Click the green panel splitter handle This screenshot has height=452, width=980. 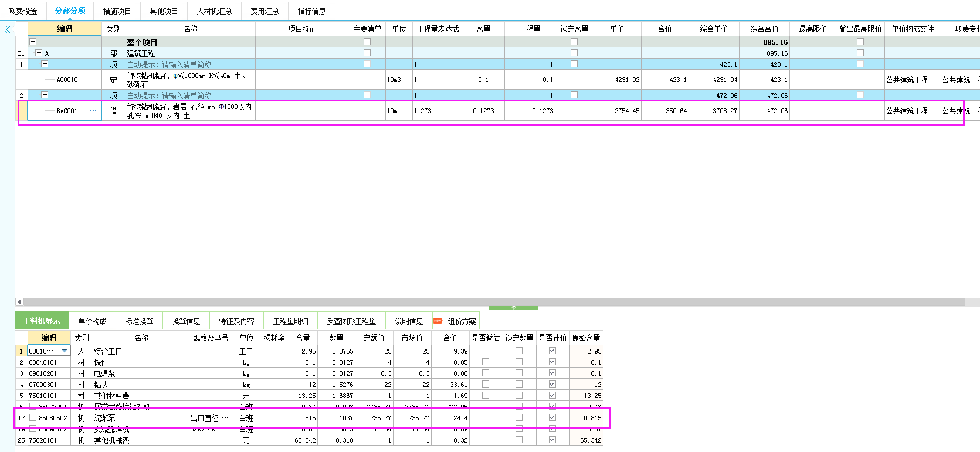click(x=513, y=307)
